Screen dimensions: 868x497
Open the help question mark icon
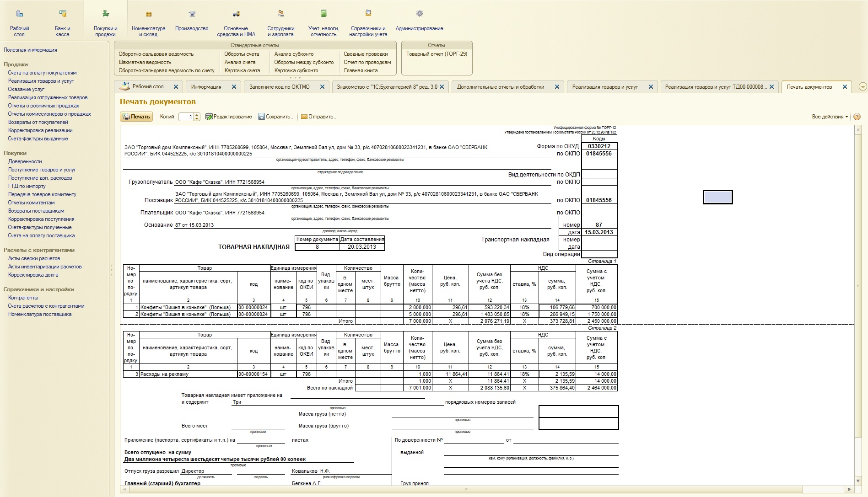(857, 117)
